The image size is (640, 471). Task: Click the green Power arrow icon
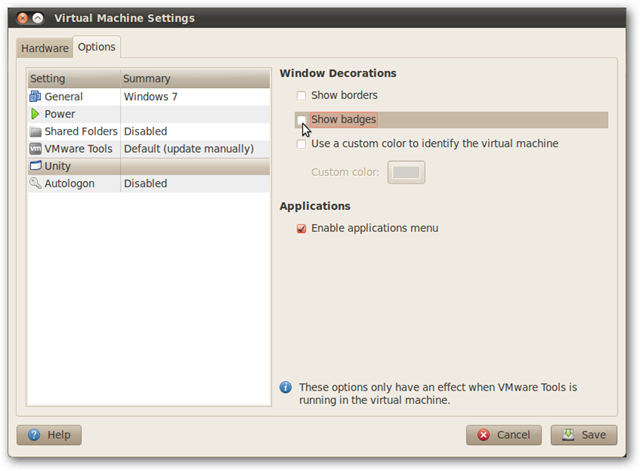[35, 114]
